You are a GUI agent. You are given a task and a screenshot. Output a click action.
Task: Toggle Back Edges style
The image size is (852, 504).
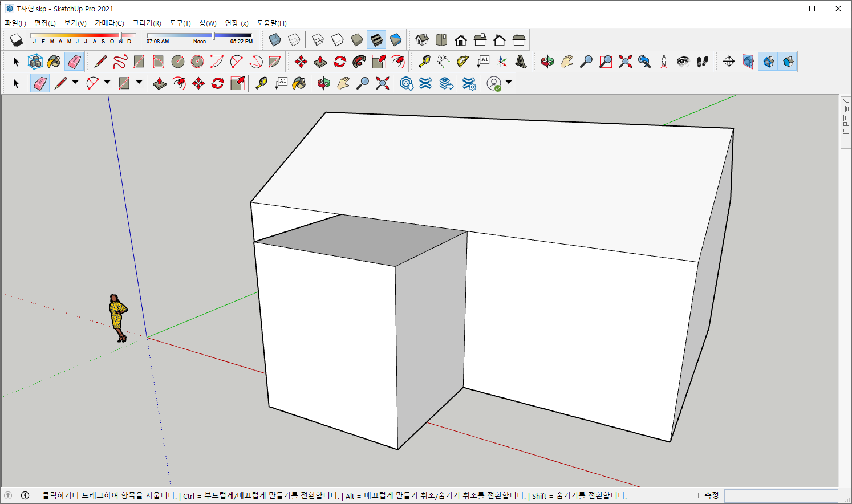click(x=294, y=40)
